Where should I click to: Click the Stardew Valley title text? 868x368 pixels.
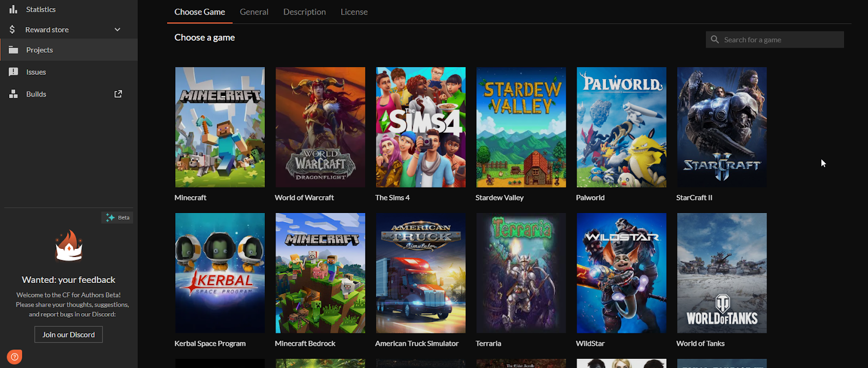pos(500,198)
